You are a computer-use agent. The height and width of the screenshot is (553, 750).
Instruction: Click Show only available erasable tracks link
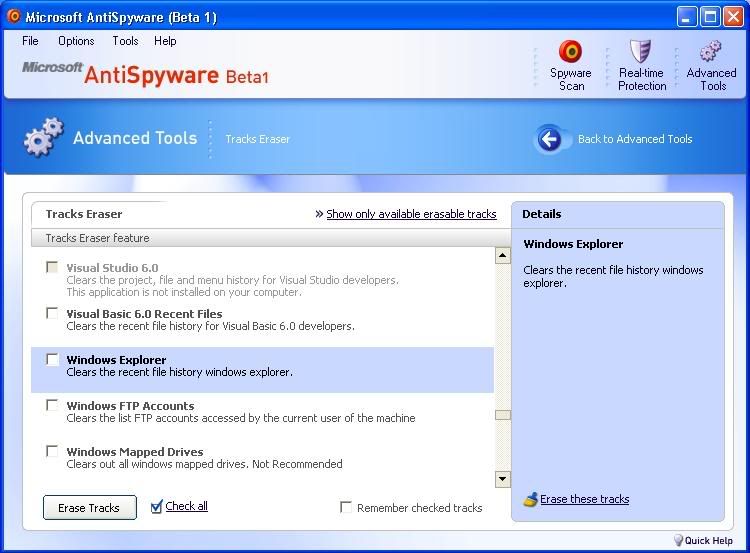[x=411, y=214]
